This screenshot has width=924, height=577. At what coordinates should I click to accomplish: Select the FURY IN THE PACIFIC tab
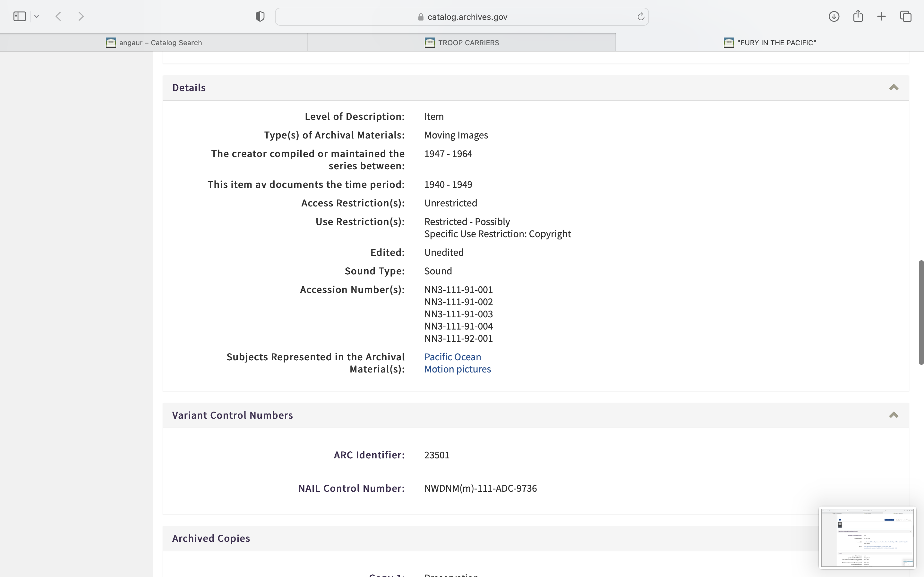[770, 43]
